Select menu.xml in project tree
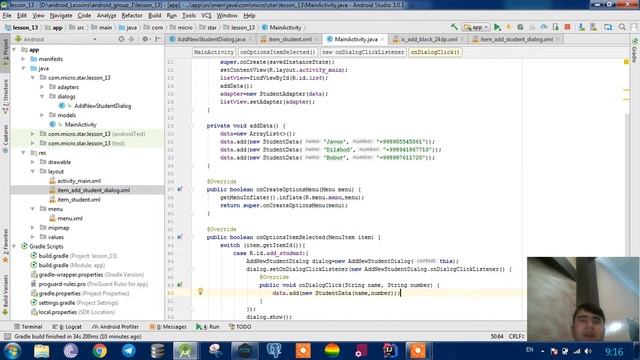 (70, 218)
